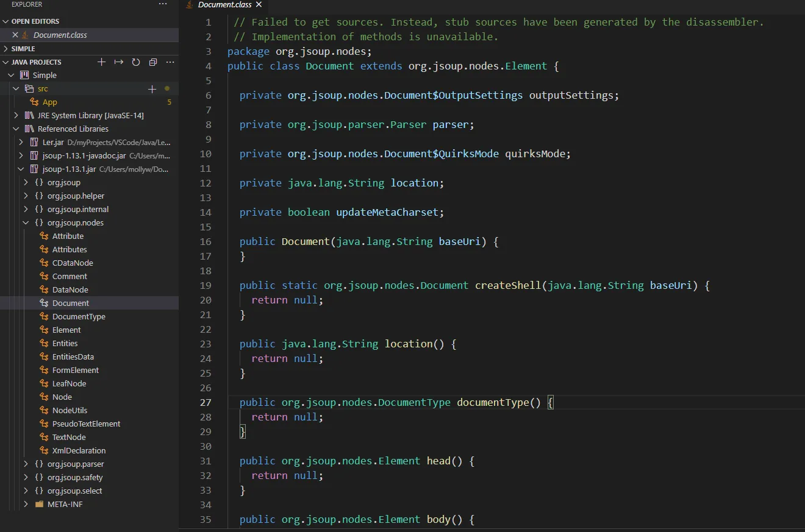Expand Ler.jar library node

click(21, 143)
